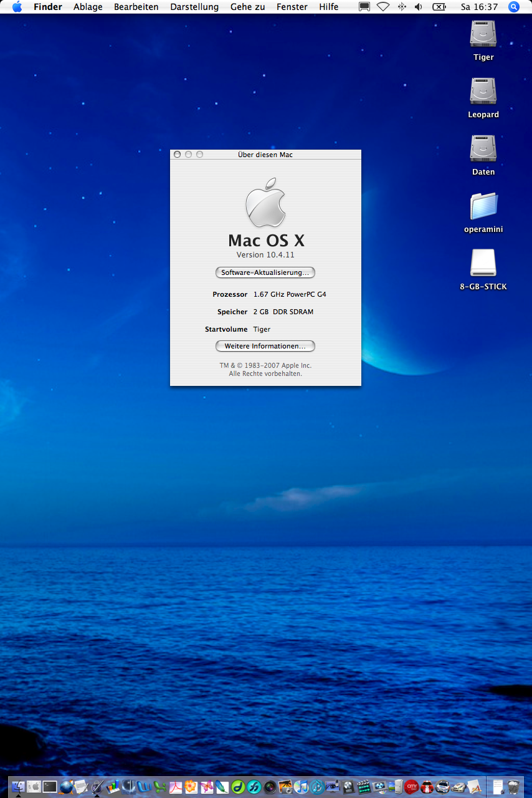Click the 1.67 GHz PowerPC G4 processor value
This screenshot has height=798, width=532.
(x=290, y=294)
